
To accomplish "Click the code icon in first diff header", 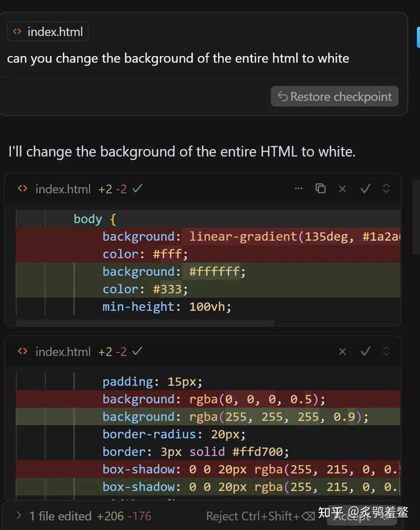I will coord(23,189).
